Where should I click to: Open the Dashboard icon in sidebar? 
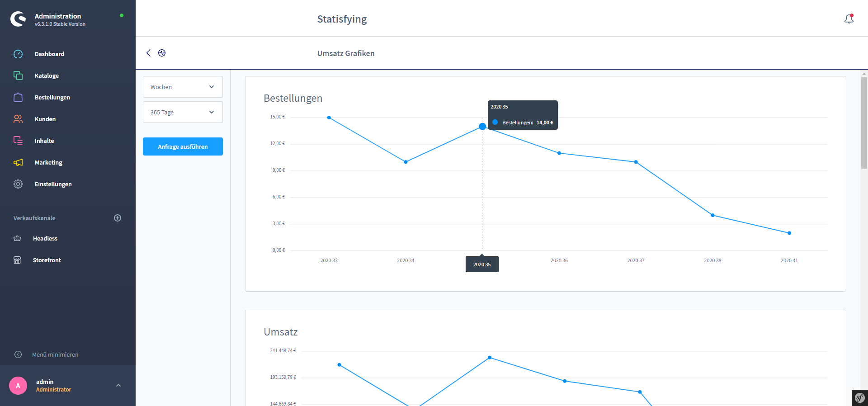click(18, 54)
